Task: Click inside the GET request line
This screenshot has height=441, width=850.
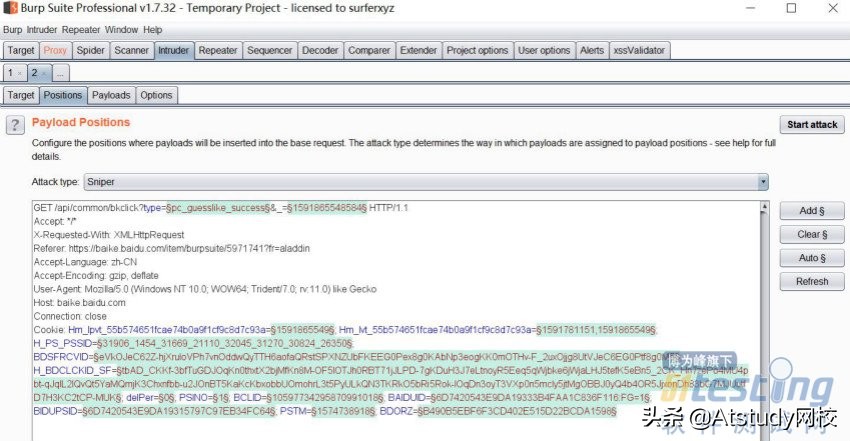Action: (x=221, y=208)
